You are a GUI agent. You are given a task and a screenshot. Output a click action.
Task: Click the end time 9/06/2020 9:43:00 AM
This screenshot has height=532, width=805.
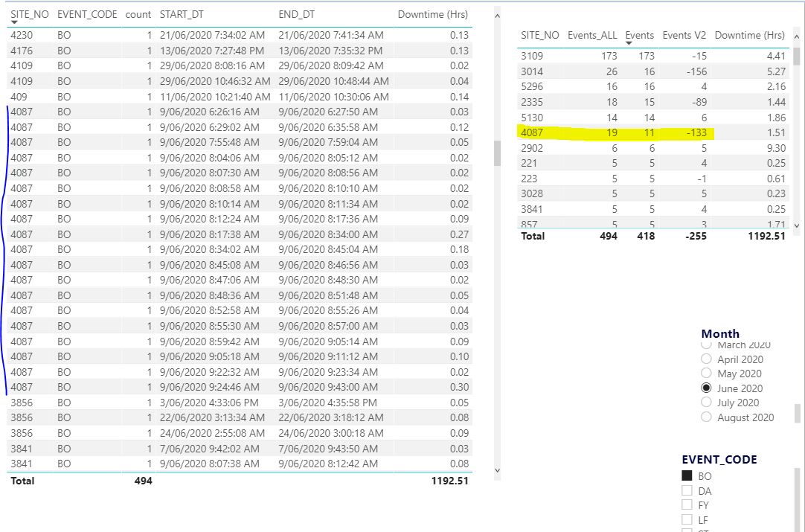point(328,387)
